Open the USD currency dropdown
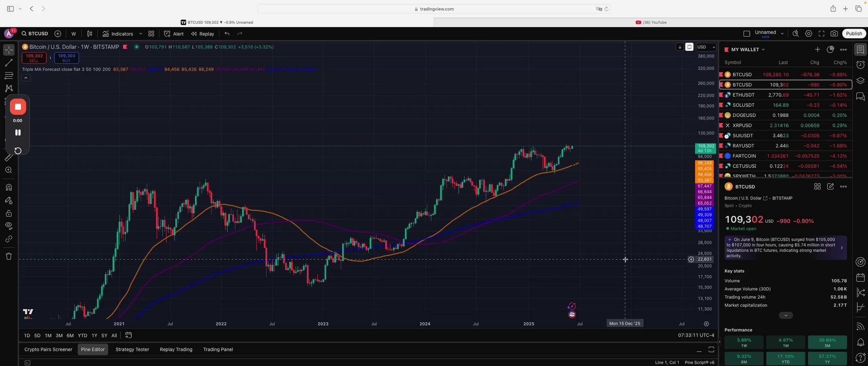 (x=705, y=47)
